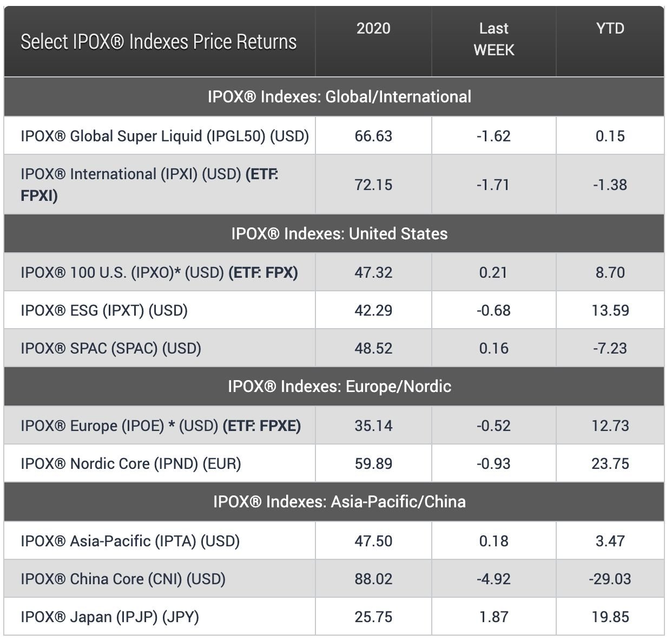The width and height of the screenshot is (672, 640).
Task: Click the Asia-Pacific/China section header
Action: coord(339,501)
